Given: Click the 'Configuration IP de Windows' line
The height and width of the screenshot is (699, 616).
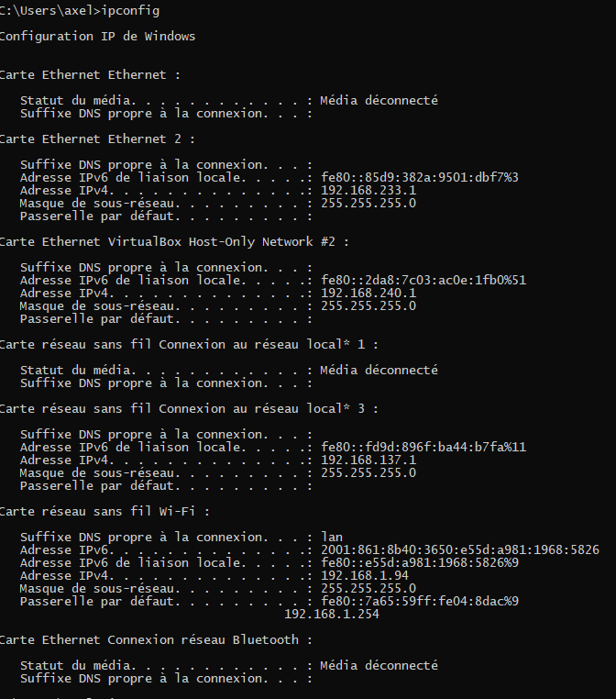Looking at the screenshot, I should point(97,36).
